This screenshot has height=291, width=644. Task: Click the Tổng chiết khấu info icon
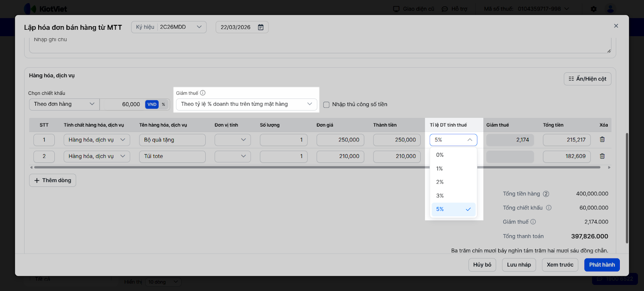[x=549, y=208]
